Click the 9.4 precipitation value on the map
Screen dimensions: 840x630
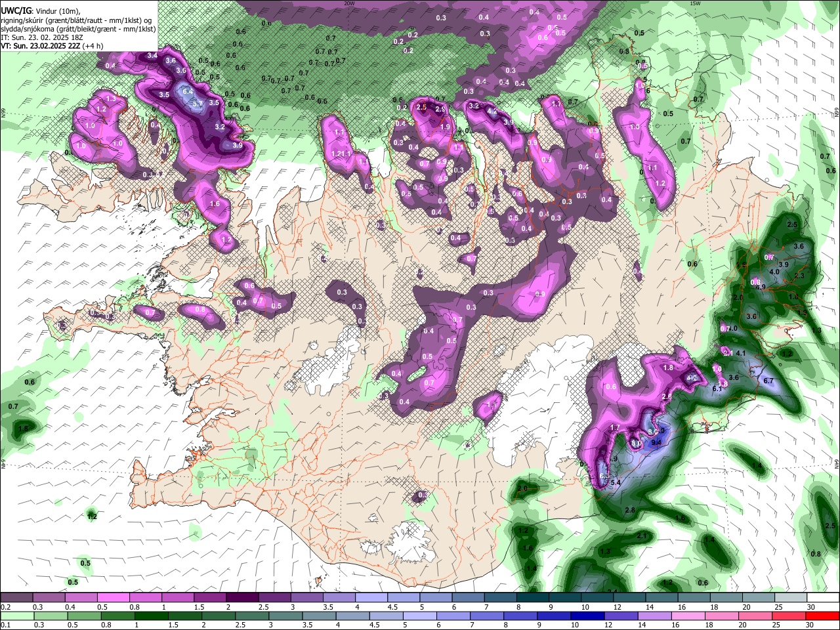click(x=656, y=443)
